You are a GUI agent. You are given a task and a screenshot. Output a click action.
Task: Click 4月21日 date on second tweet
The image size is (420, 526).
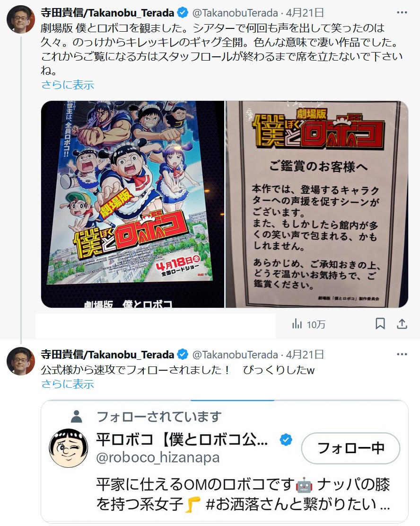pos(305,355)
